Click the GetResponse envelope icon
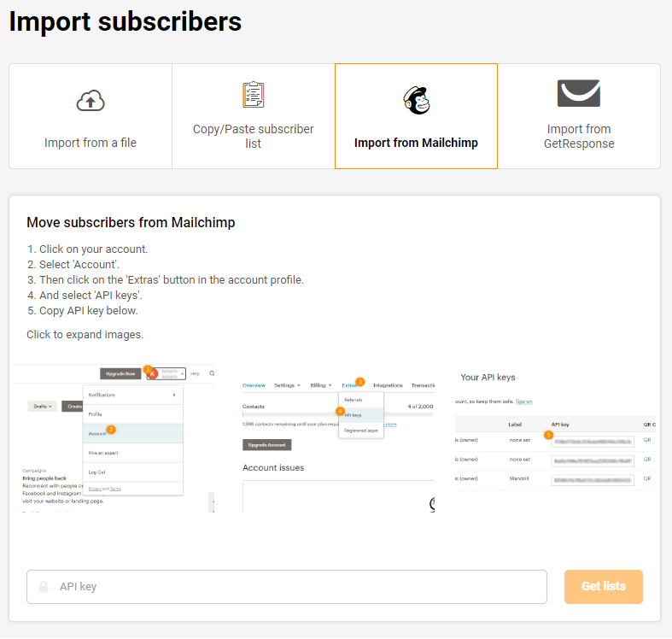The image size is (672, 639). [579, 93]
